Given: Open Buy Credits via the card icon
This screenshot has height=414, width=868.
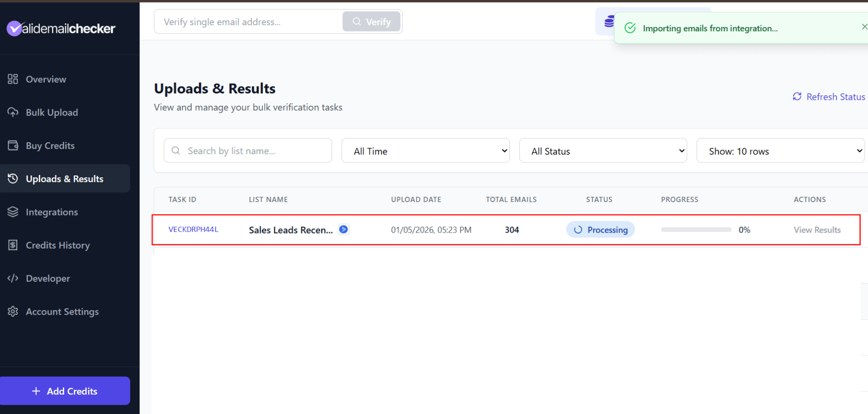Looking at the screenshot, I should point(13,145).
